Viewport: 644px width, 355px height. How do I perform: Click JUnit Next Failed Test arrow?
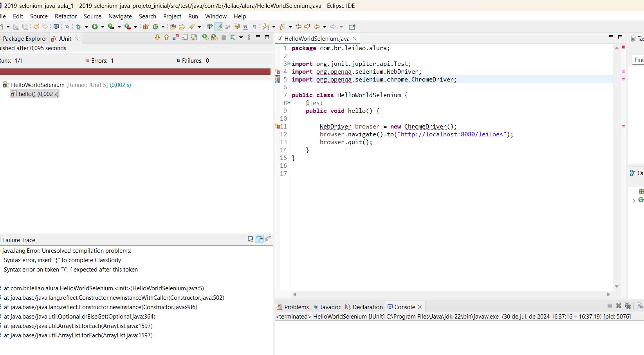157,37
